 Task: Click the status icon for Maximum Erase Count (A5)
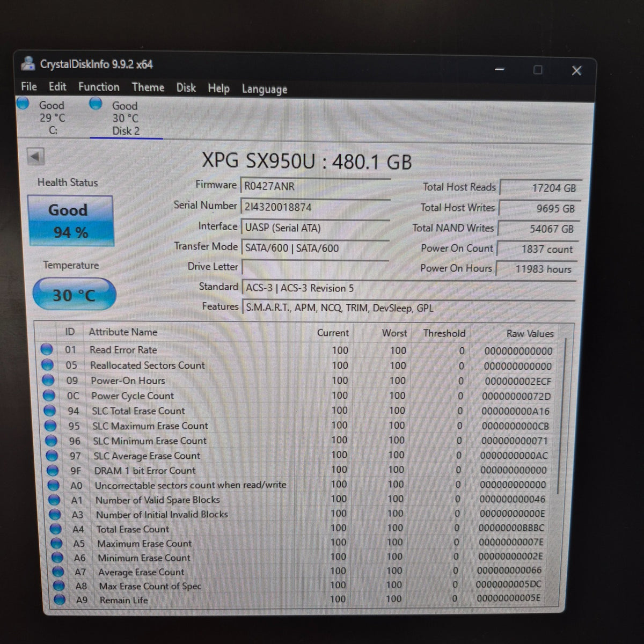[57, 543]
